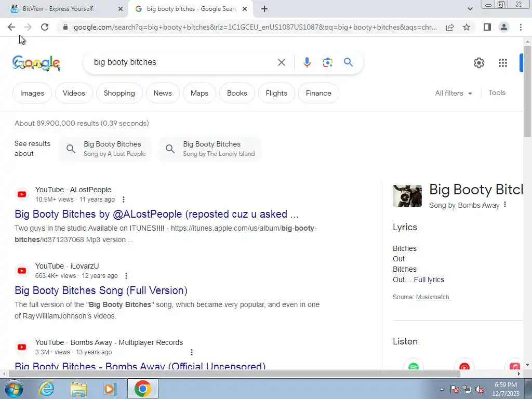
Task: Click the vertical page scrollbar thumb
Action: (x=527, y=91)
